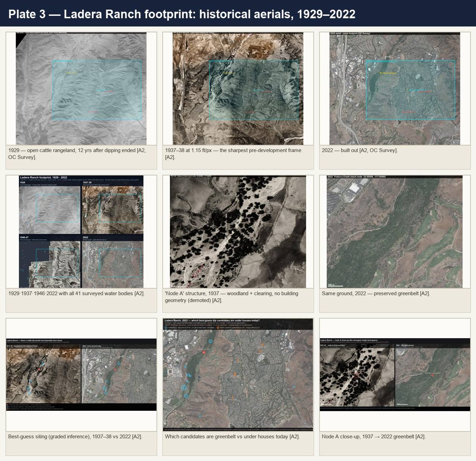476x461 pixels.
Task: Click the caption 'Node A close-up, 1937 → 2022 greenbelt [A2].'
Action: click(x=374, y=436)
